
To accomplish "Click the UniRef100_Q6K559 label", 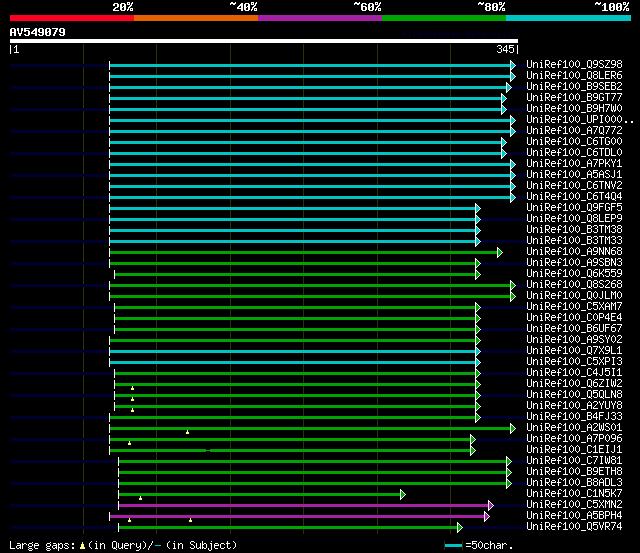I will [574, 274].
